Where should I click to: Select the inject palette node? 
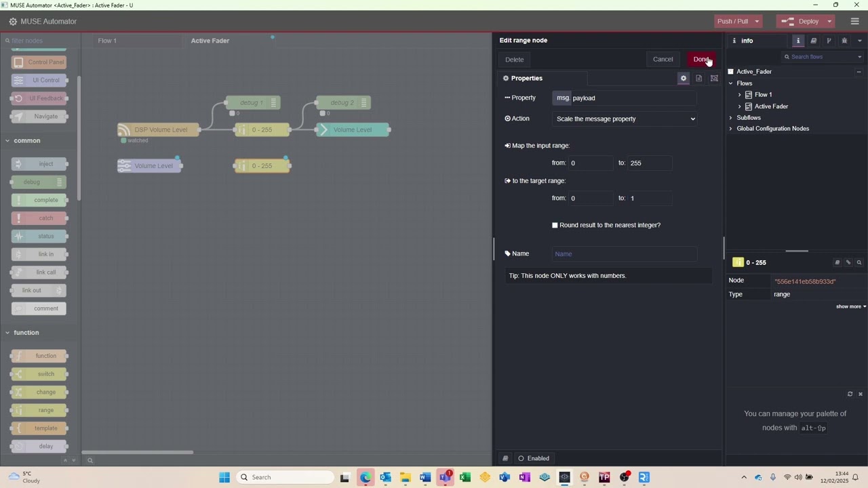coord(39,164)
